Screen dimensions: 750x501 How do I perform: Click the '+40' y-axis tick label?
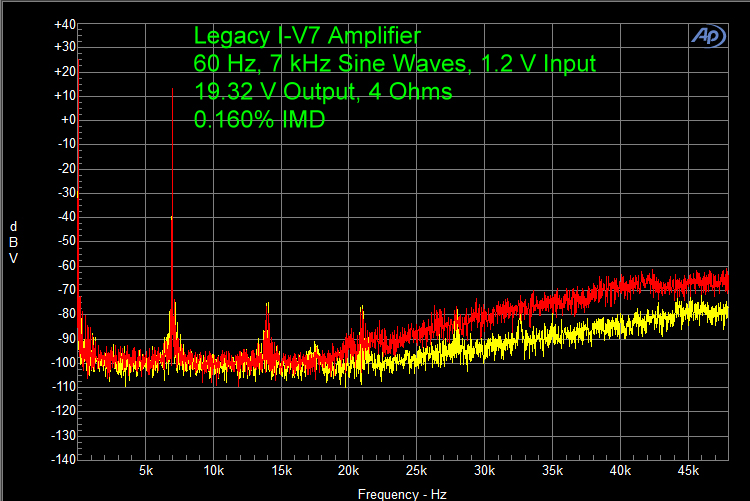[63, 23]
